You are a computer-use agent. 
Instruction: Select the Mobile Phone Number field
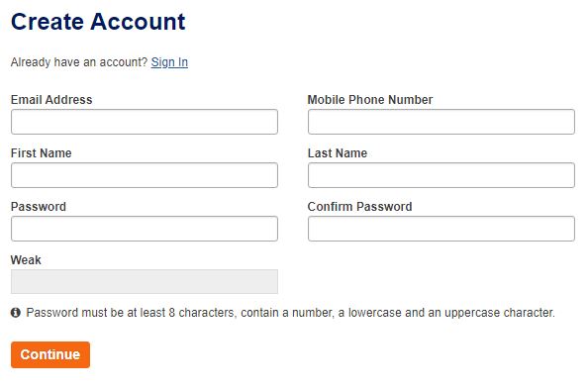(441, 122)
